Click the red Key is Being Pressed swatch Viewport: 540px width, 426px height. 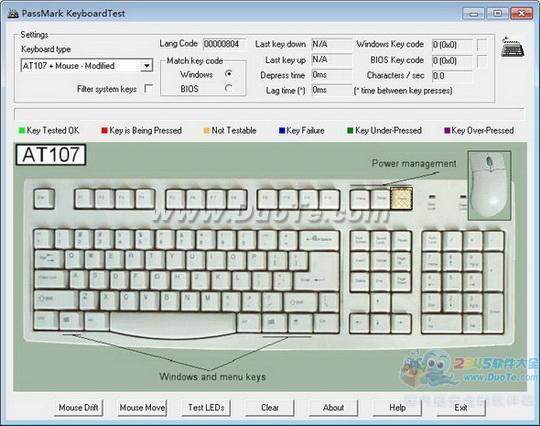click(104, 131)
